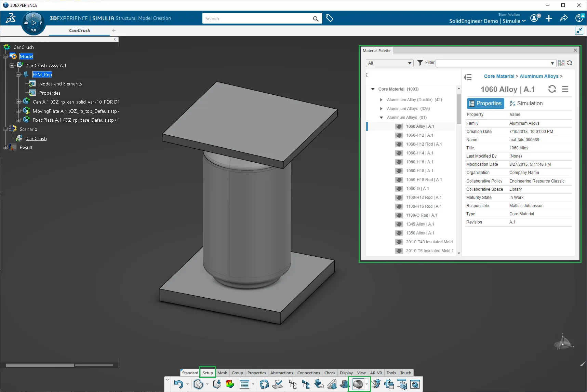Click the blue tree structure icon
The height and width of the screenshot is (392, 587).
tap(306, 384)
